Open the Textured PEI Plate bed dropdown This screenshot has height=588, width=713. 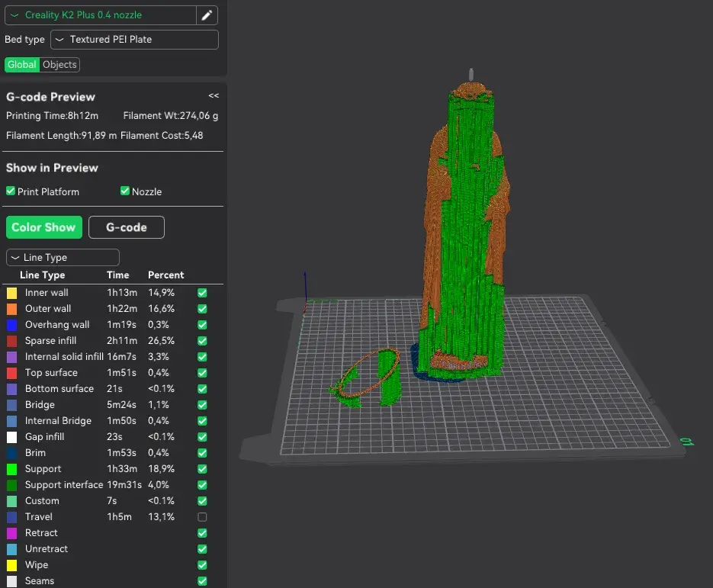135,40
